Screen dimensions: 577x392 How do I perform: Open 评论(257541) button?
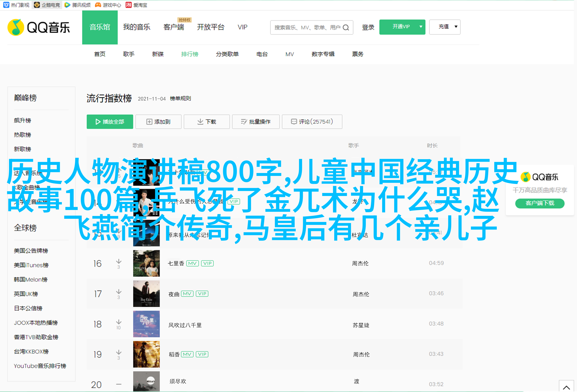pos(312,122)
